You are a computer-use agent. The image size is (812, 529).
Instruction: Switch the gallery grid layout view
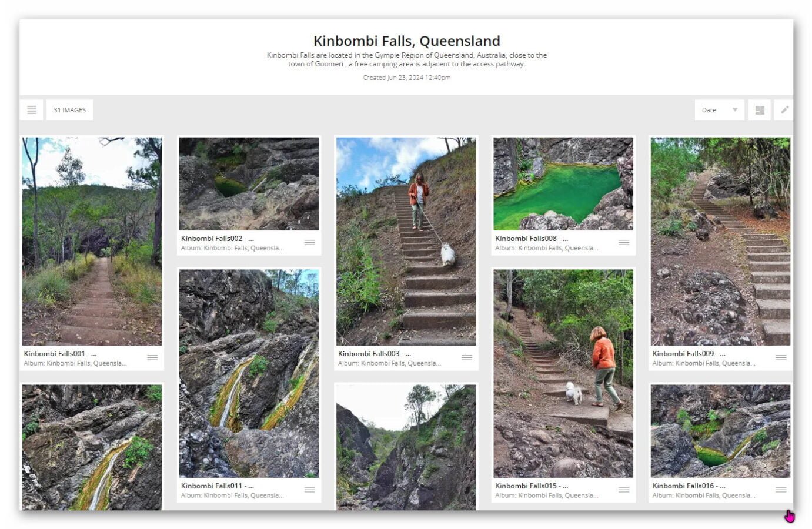[760, 110]
